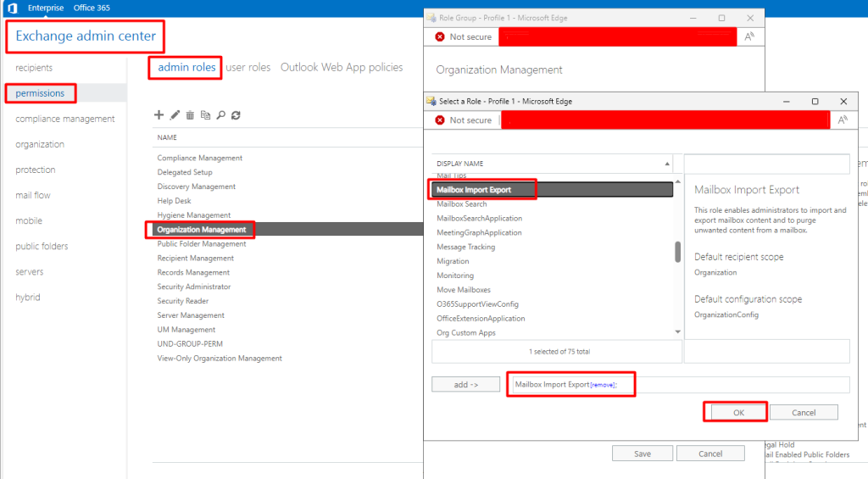
Task: Click the add new role group plus icon
Action: [159, 115]
